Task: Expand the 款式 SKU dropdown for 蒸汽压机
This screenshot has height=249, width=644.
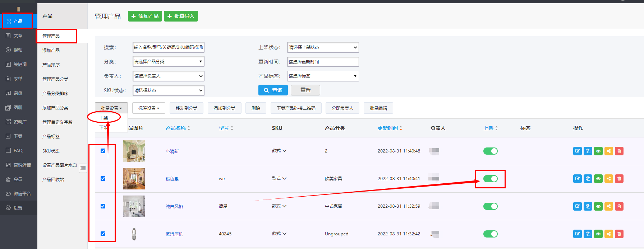Action: (x=279, y=234)
